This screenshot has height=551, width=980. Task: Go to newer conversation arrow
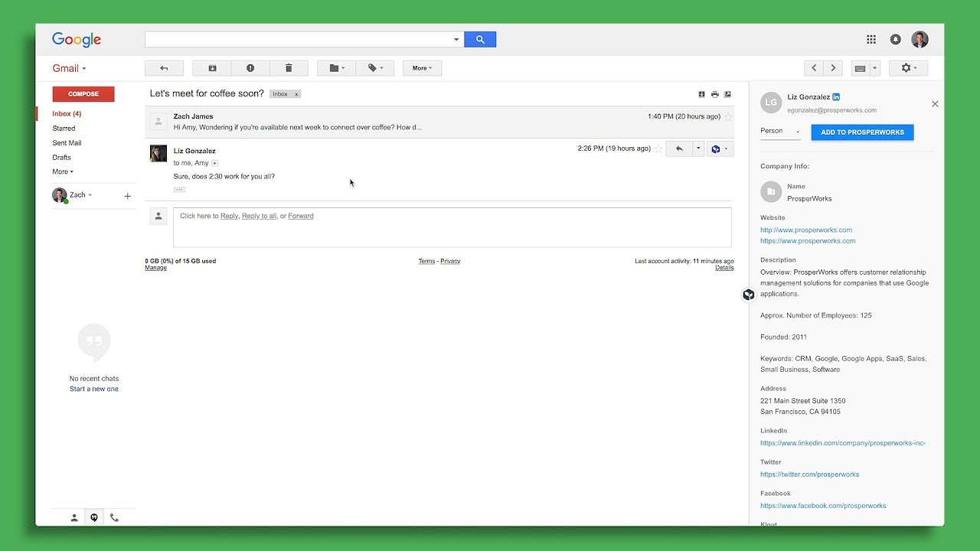coord(814,68)
